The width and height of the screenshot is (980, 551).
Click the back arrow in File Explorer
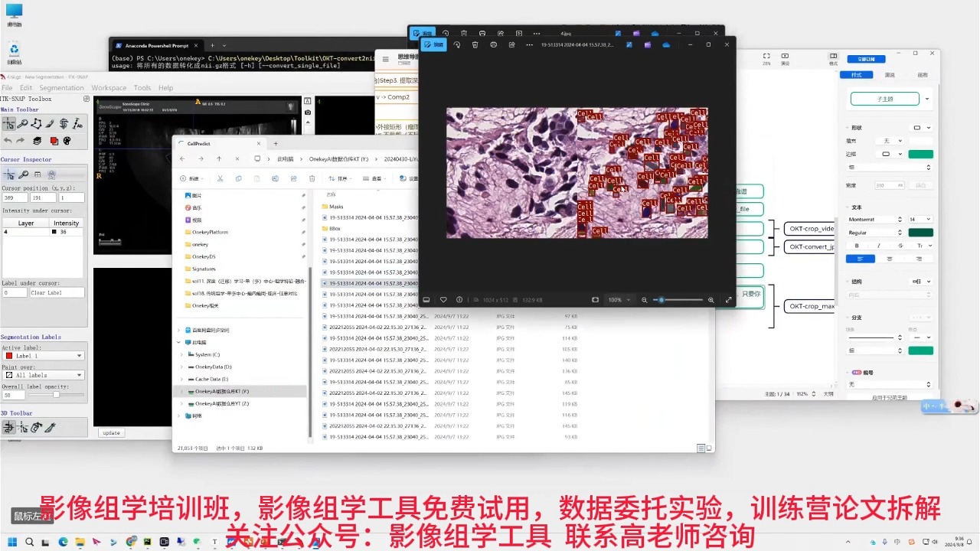[x=182, y=159]
